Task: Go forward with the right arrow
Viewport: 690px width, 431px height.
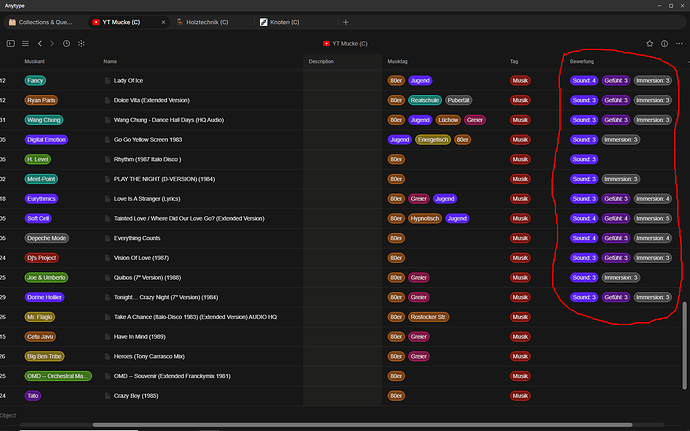Action: (x=52, y=44)
